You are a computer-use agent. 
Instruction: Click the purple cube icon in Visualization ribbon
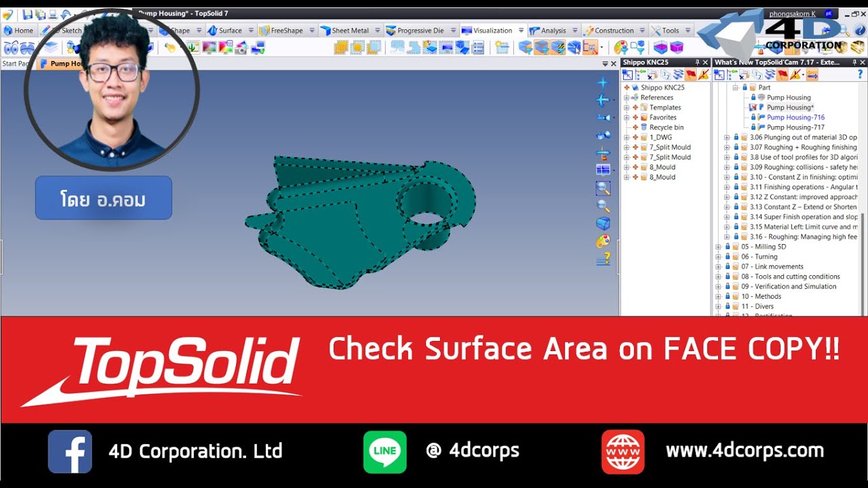pos(660,47)
